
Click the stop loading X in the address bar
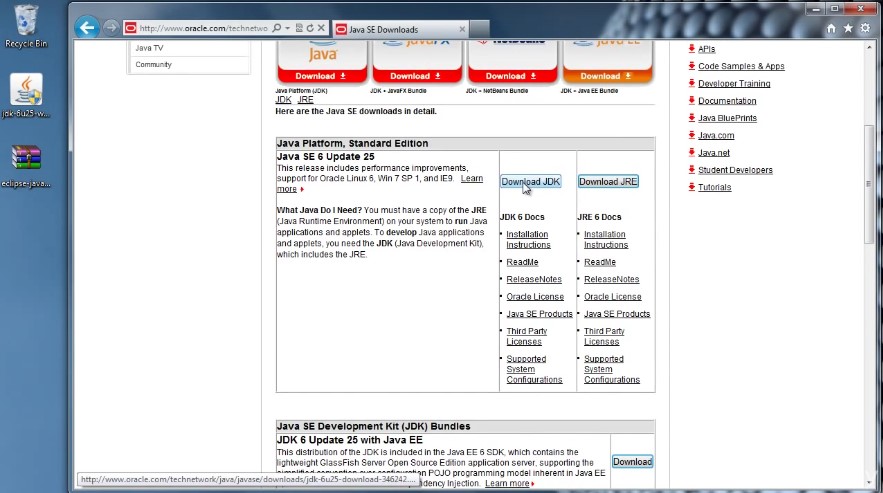[321, 28]
